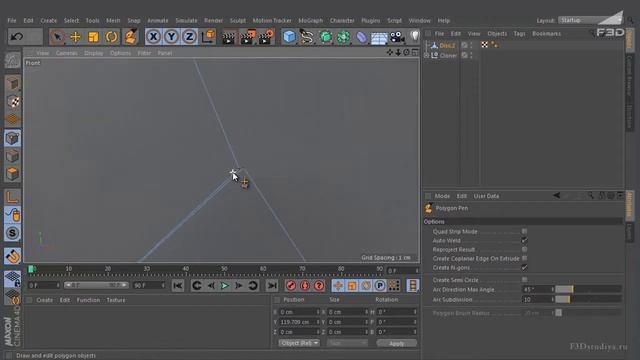This screenshot has height=360, width=640.
Task: Open the Simulate menu
Action: click(187, 20)
